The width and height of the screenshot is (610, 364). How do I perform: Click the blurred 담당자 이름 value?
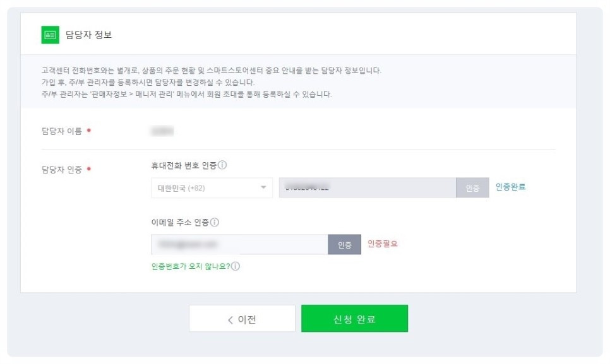coord(162,131)
